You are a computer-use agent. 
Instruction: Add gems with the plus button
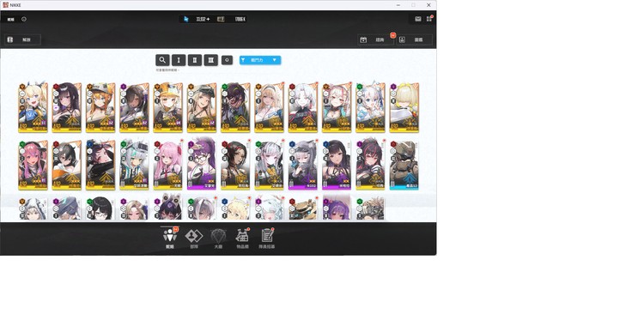tap(209, 19)
